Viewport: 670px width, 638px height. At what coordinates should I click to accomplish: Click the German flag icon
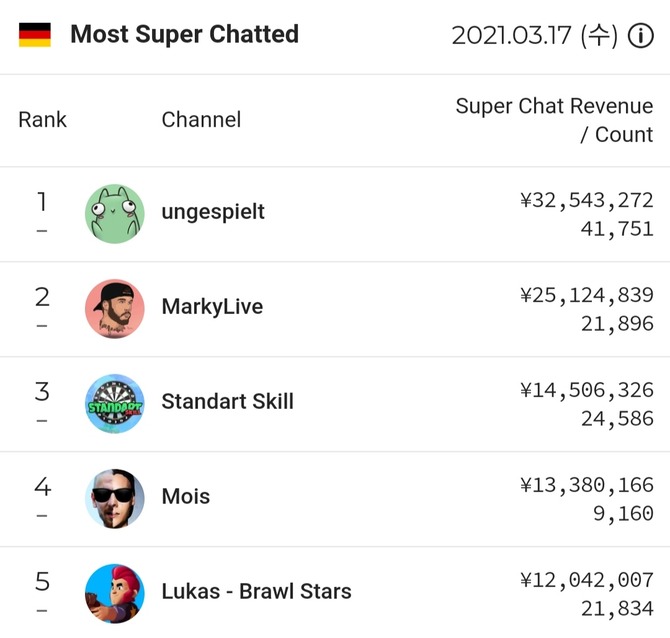point(35,35)
